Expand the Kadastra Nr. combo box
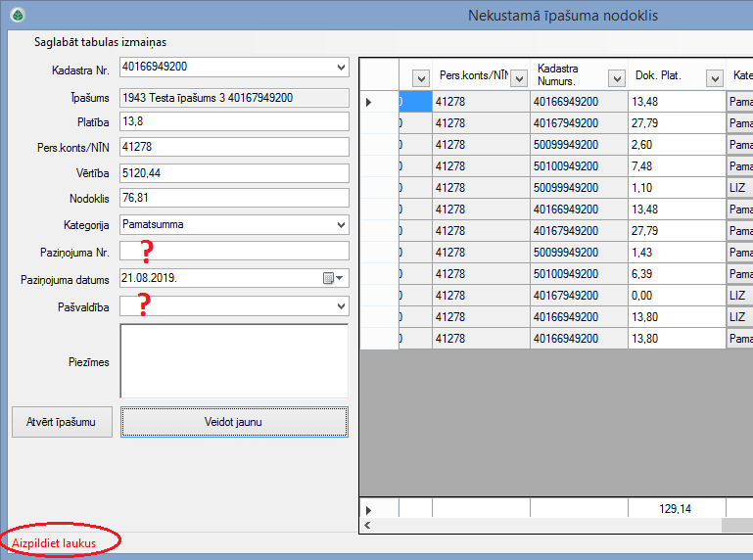753x560 pixels. [341, 68]
